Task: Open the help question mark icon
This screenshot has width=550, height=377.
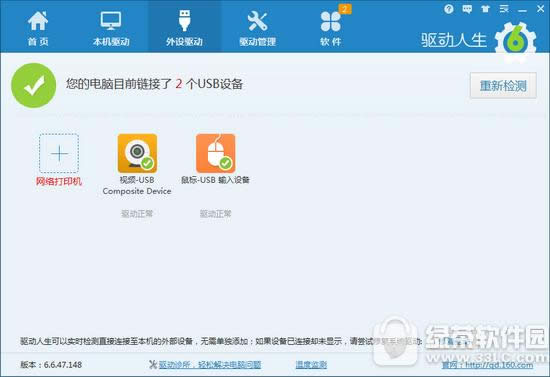Action: [x=448, y=9]
